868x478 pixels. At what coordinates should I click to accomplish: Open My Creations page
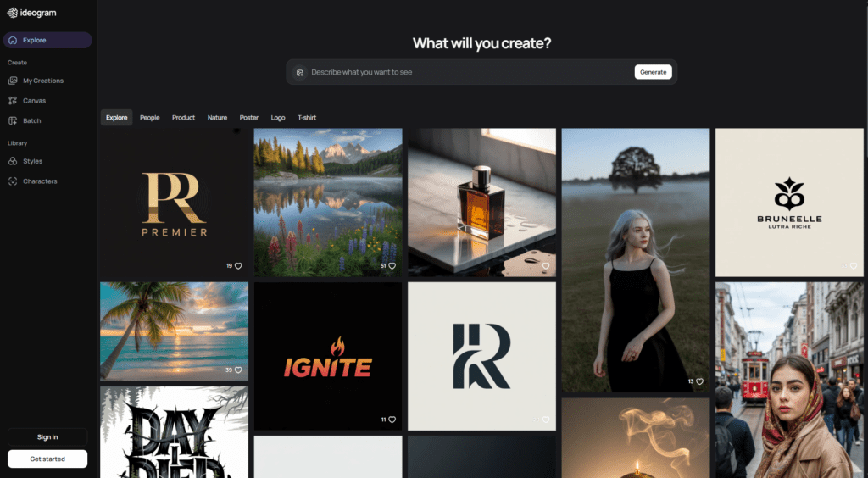click(47, 81)
